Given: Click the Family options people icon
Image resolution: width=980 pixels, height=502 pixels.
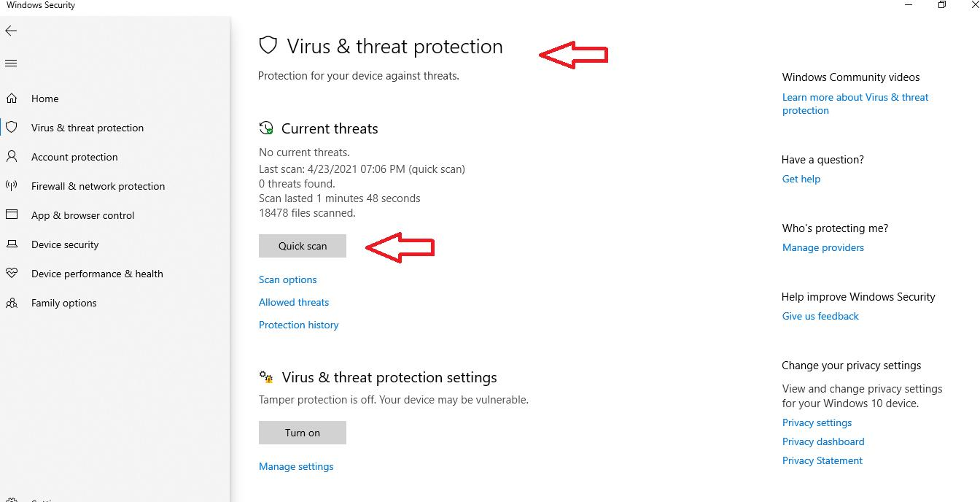Looking at the screenshot, I should point(12,303).
